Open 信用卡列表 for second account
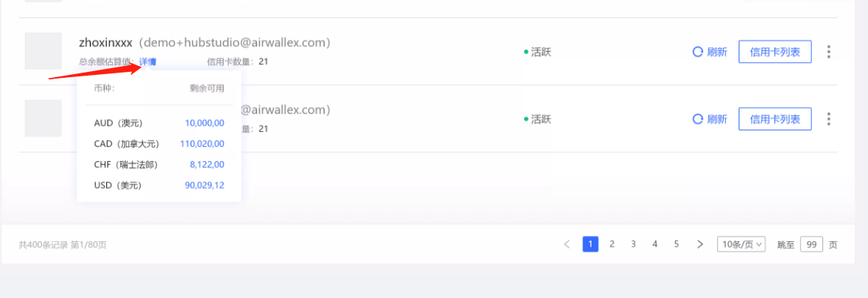This screenshot has height=298, width=868. (x=775, y=119)
